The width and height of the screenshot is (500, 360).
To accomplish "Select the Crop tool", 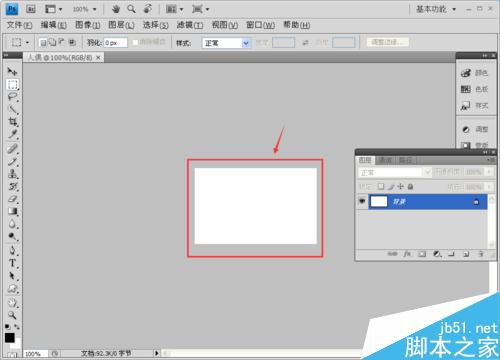I will point(12,122).
